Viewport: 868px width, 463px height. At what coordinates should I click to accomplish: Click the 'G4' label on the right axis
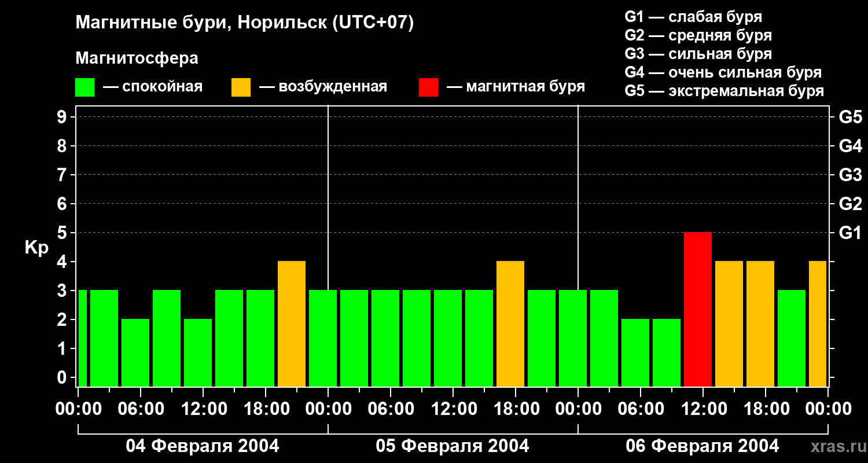click(x=850, y=146)
